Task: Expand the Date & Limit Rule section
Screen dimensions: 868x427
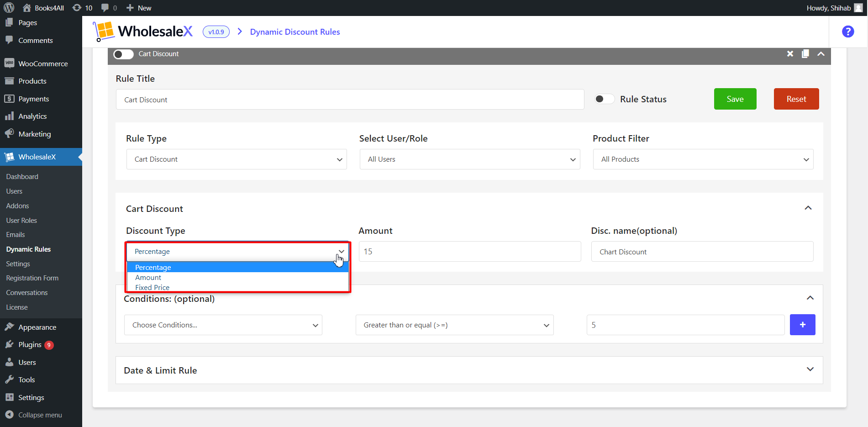Action: pos(810,369)
